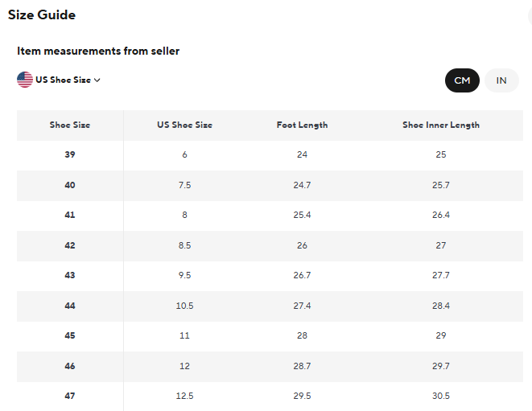
Task: Select the size 47 row label
Action: coord(70,396)
